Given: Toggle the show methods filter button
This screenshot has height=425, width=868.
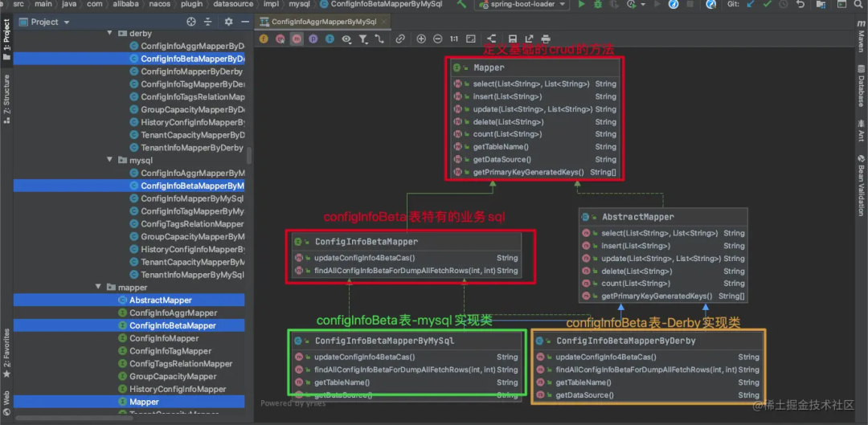Looking at the screenshot, I should [x=297, y=39].
